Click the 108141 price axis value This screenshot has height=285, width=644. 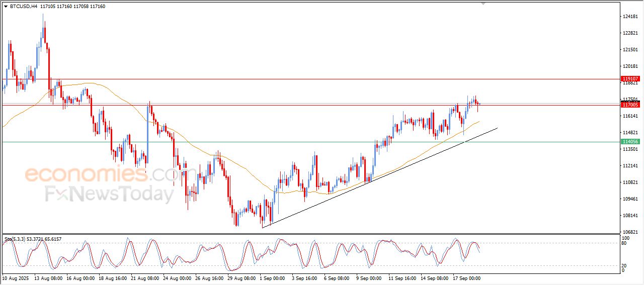(631, 216)
